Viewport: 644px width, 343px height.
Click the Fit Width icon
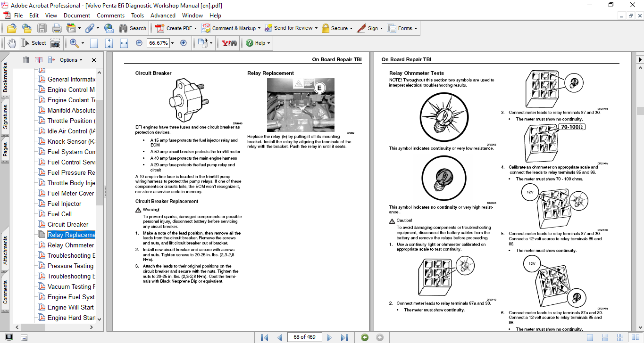click(x=124, y=43)
